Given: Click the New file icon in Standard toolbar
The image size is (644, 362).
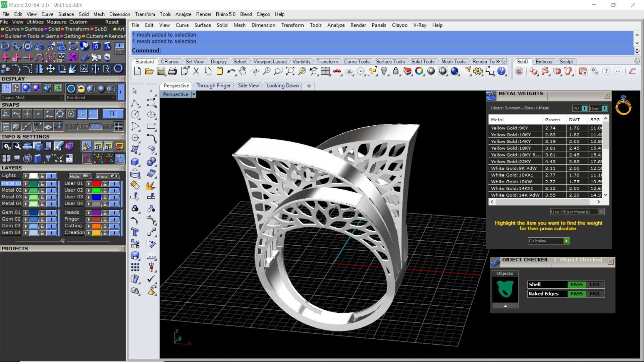Looking at the screenshot, I should tap(137, 71).
